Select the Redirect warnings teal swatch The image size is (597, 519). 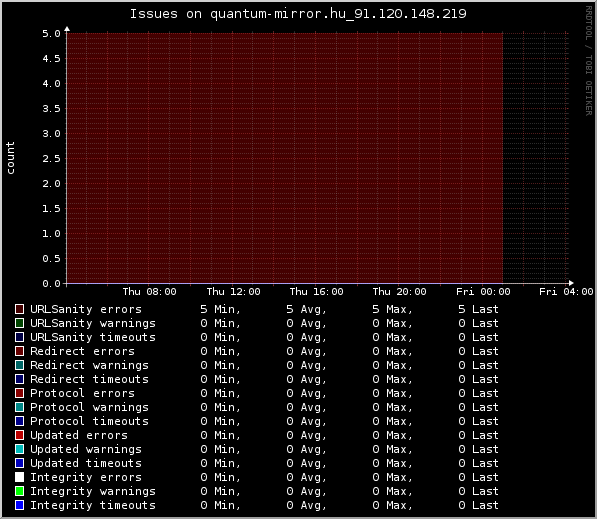[19, 365]
